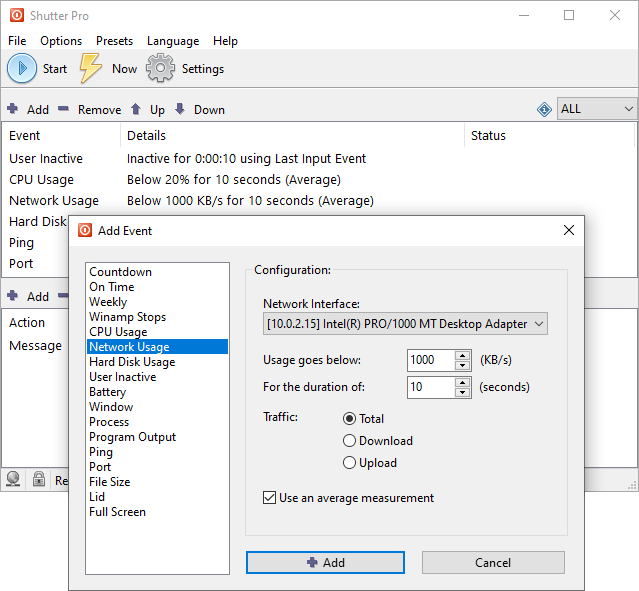Viewport: 639px width, 591px height.
Task: Open the File menu
Action: [x=17, y=41]
